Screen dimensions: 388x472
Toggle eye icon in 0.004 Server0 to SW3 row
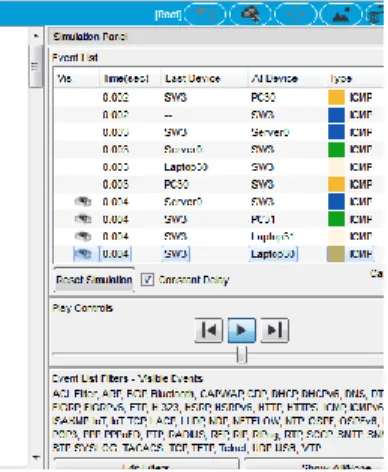tap(83, 202)
